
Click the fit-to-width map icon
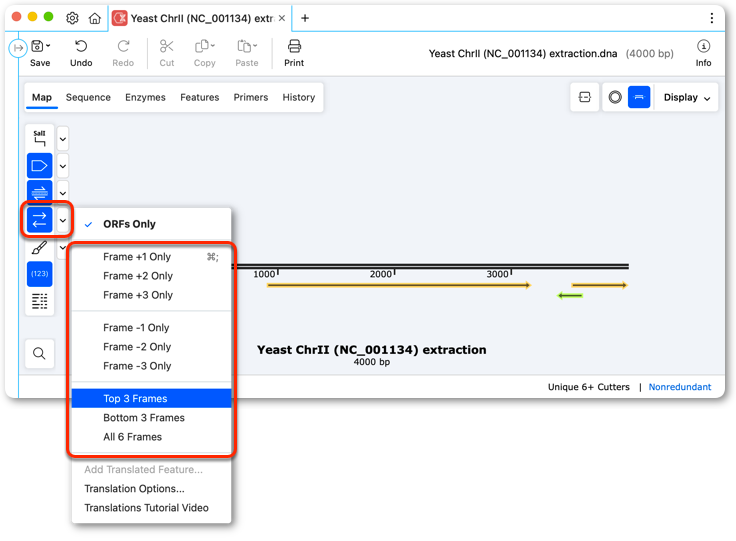[x=584, y=97]
